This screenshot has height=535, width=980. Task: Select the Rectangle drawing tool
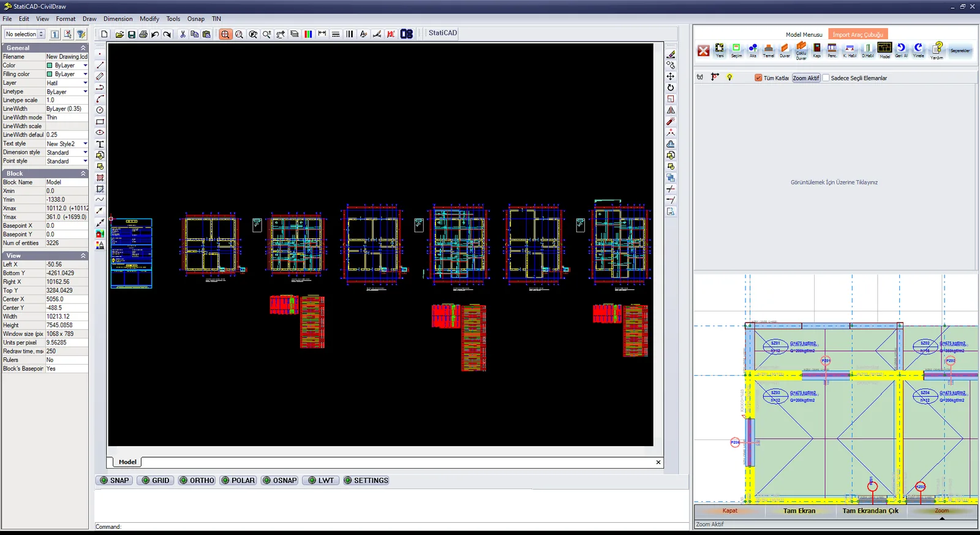point(100,121)
